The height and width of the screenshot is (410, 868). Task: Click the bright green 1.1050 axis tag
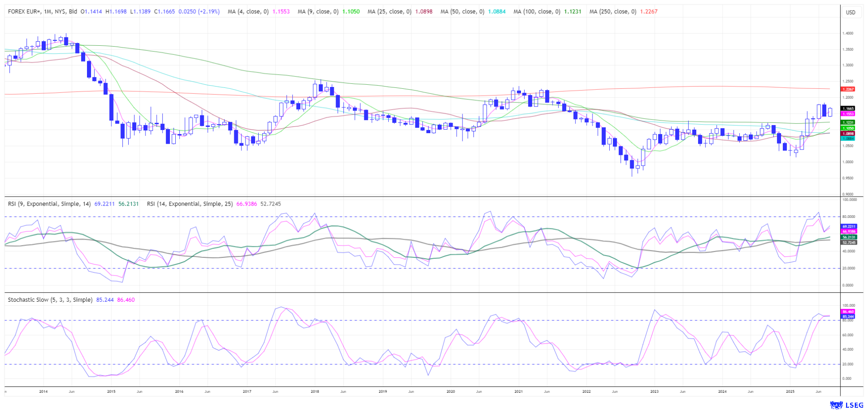click(x=848, y=128)
